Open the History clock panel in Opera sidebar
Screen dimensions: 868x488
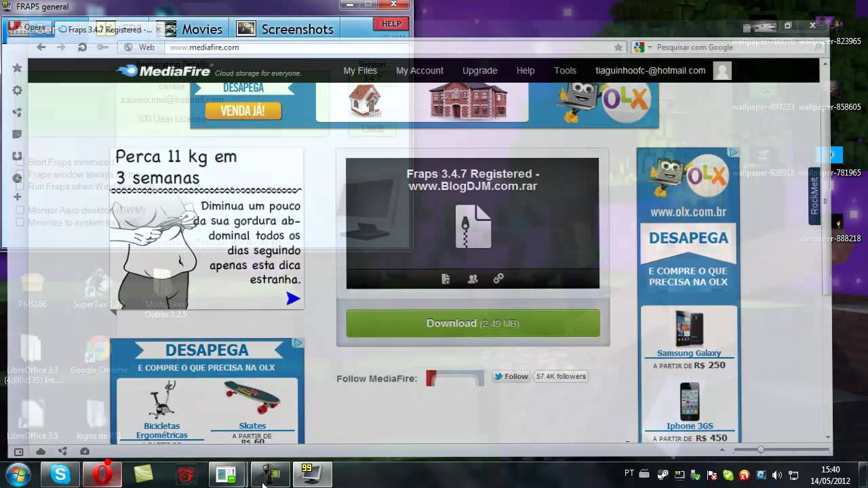[x=18, y=178]
